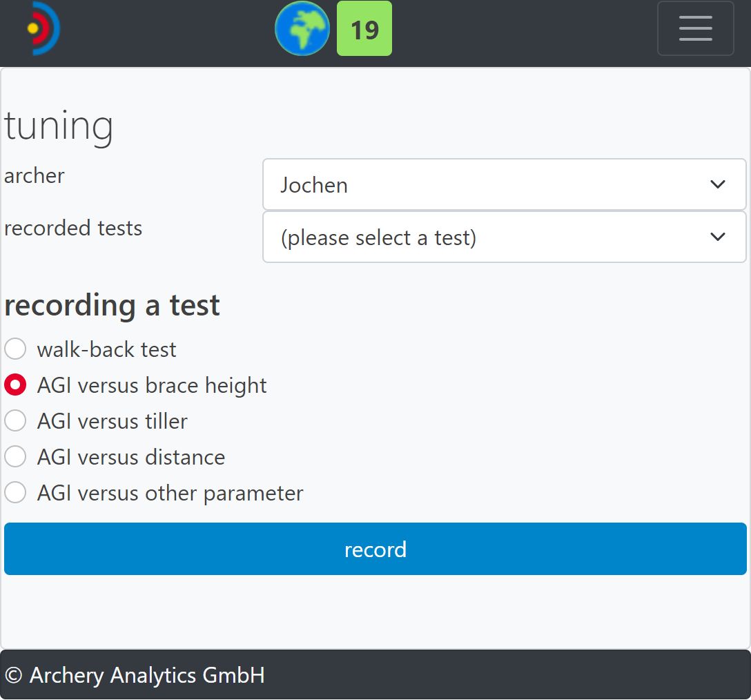Open the globe language selector
The width and height of the screenshot is (751, 700).
(x=302, y=29)
